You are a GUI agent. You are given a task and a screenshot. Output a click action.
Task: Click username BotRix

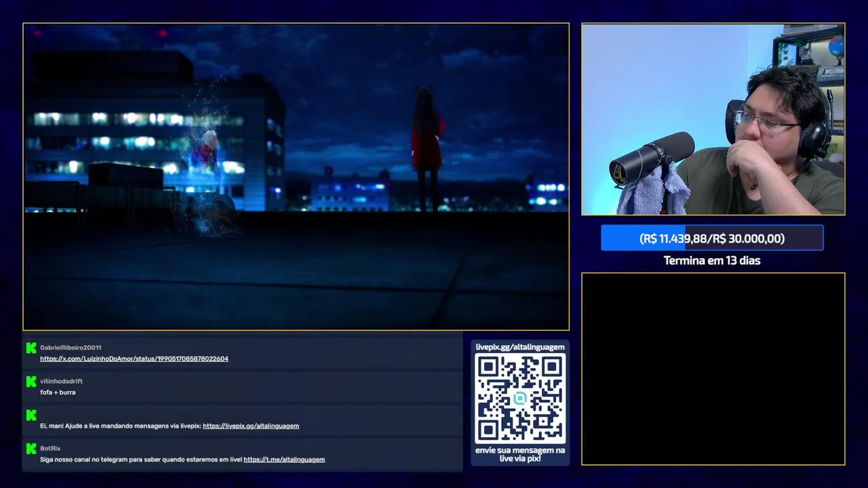pyautogui.click(x=50, y=448)
